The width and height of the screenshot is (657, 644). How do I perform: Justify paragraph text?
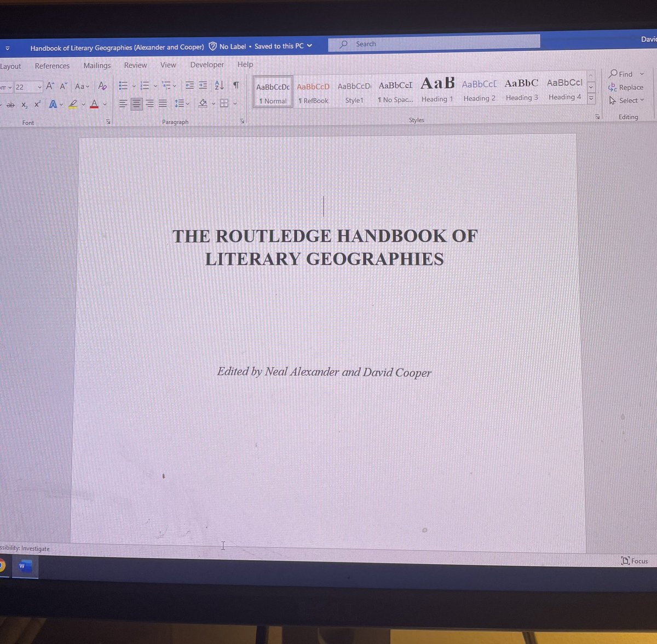point(163,103)
